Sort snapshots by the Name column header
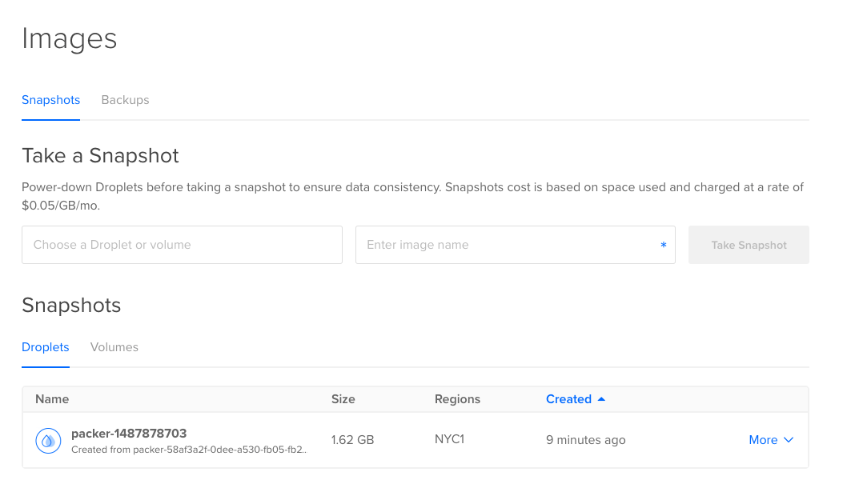Viewport: 855px width, 504px height. [50, 398]
